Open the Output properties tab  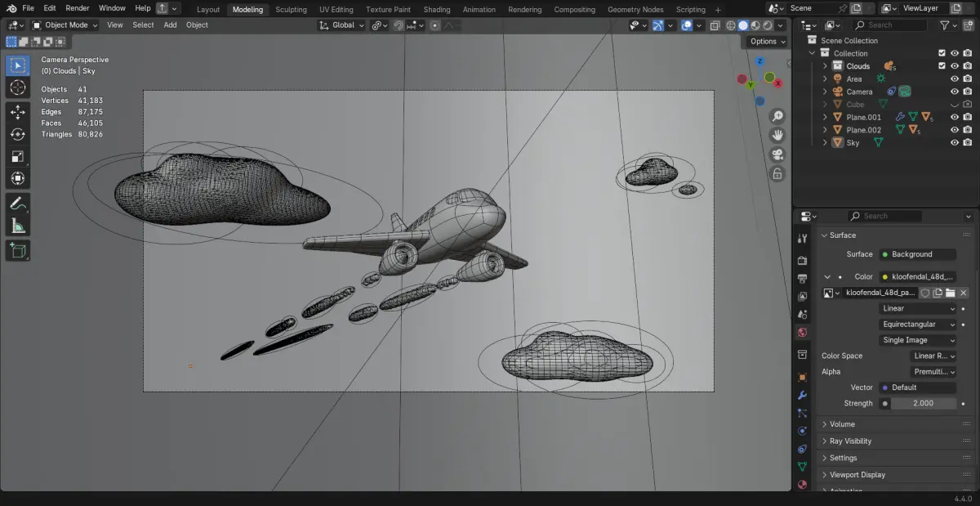(802, 279)
